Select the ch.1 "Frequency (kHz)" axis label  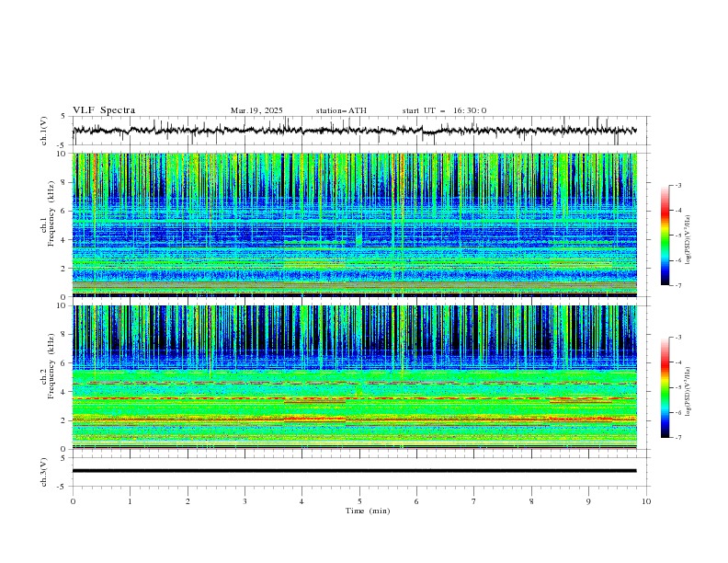point(51,212)
